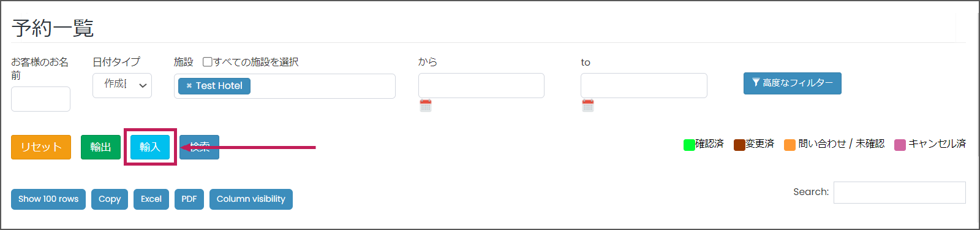Click the から start date field
The width and height of the screenshot is (980, 230).
click(481, 85)
